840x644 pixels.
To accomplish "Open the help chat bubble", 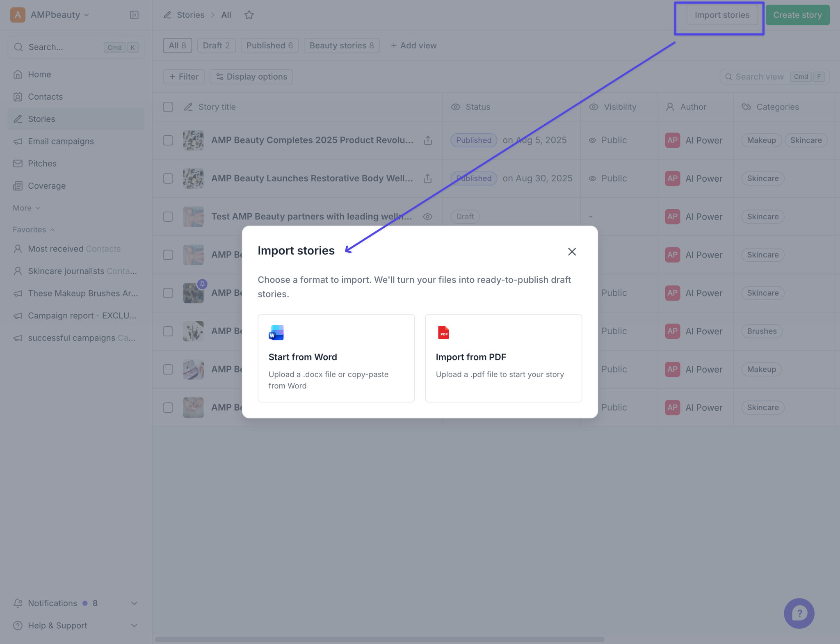I will (799, 613).
